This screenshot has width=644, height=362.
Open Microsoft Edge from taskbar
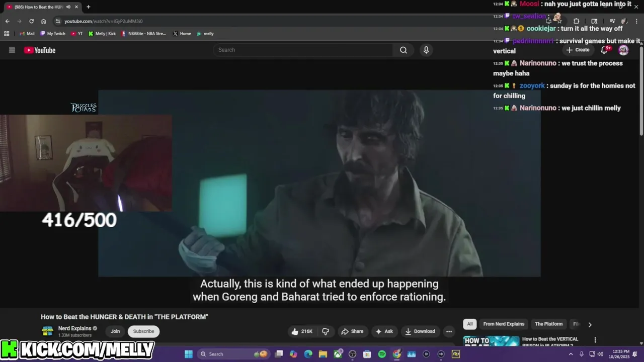click(x=308, y=354)
